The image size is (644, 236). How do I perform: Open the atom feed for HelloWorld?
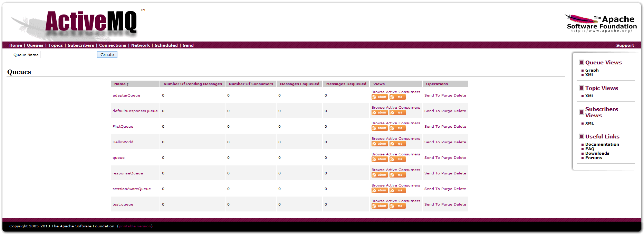[x=379, y=144]
